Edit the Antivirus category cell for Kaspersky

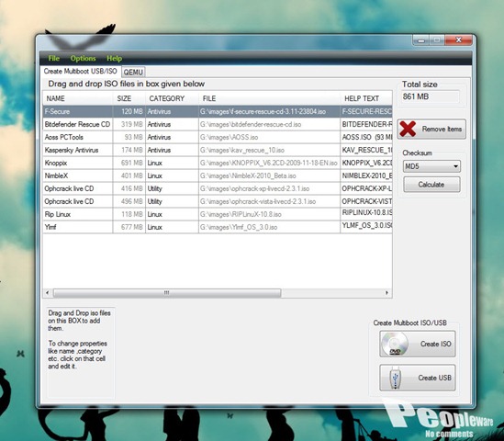pos(172,151)
